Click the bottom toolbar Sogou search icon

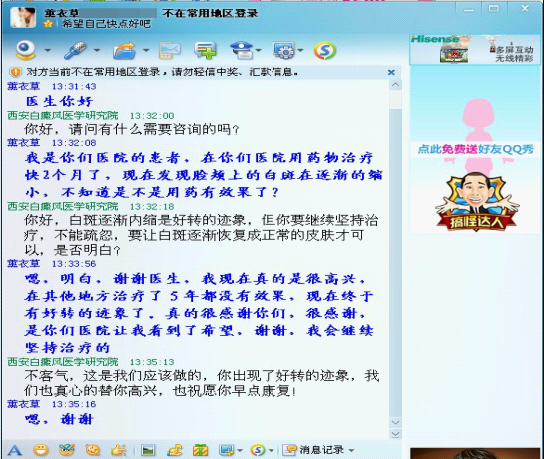point(258,450)
